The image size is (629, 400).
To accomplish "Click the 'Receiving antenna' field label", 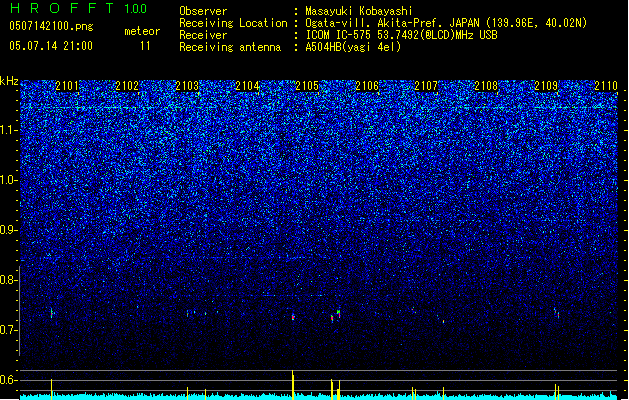I will (x=230, y=47).
